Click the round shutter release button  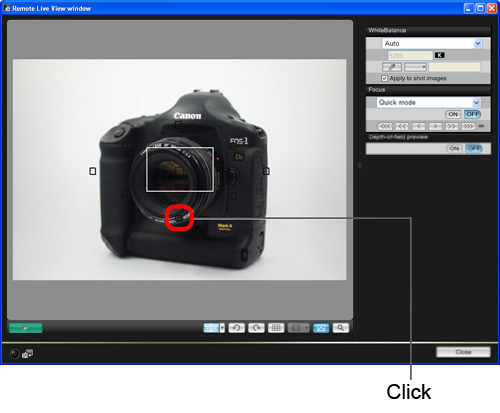14,353
